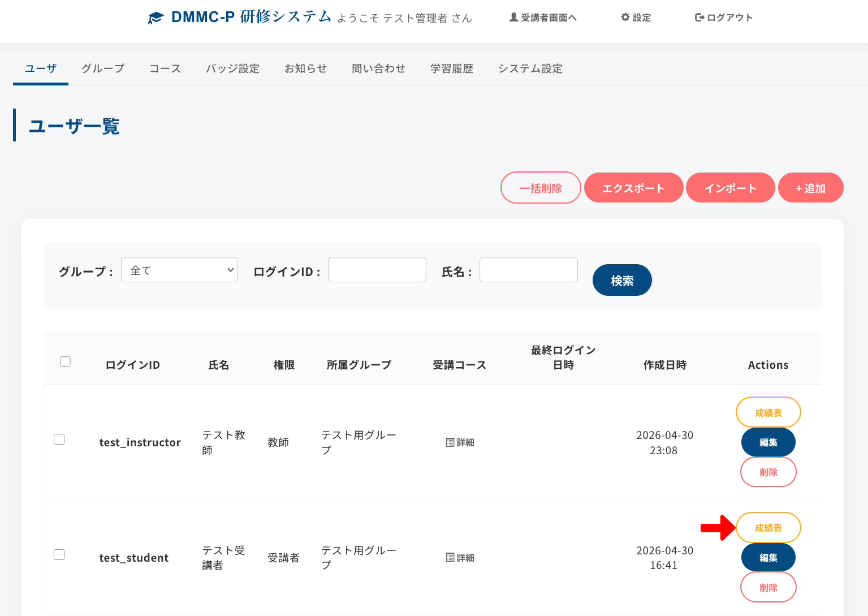Click the エクスポート button
The image size is (868, 616).
pos(633,188)
